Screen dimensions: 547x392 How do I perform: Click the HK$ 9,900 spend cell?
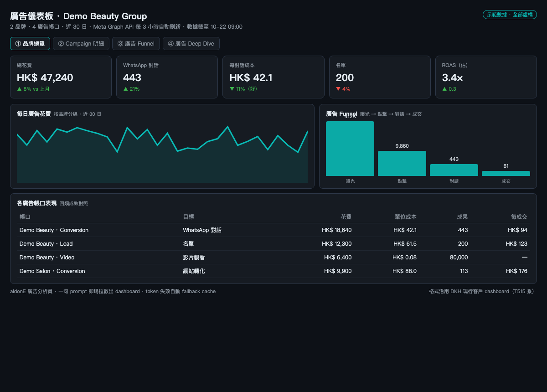[338, 271]
